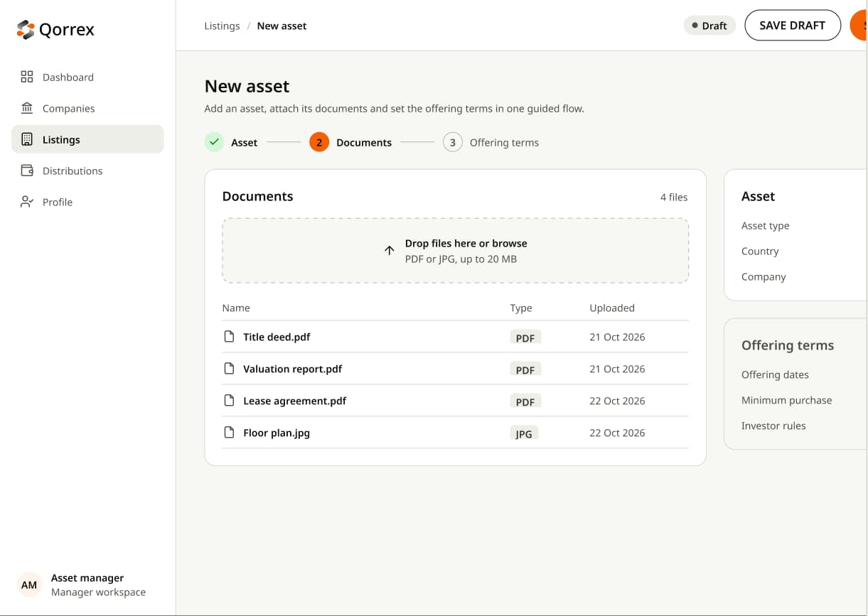Image resolution: width=868 pixels, height=616 pixels.
Task: Click the Uploaded column header
Action: coord(612,308)
